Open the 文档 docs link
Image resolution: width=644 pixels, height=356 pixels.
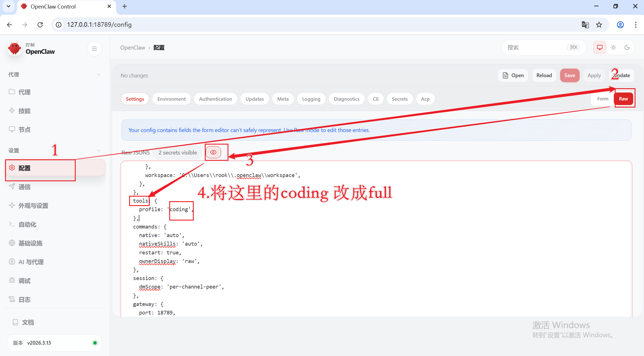tap(55, 322)
